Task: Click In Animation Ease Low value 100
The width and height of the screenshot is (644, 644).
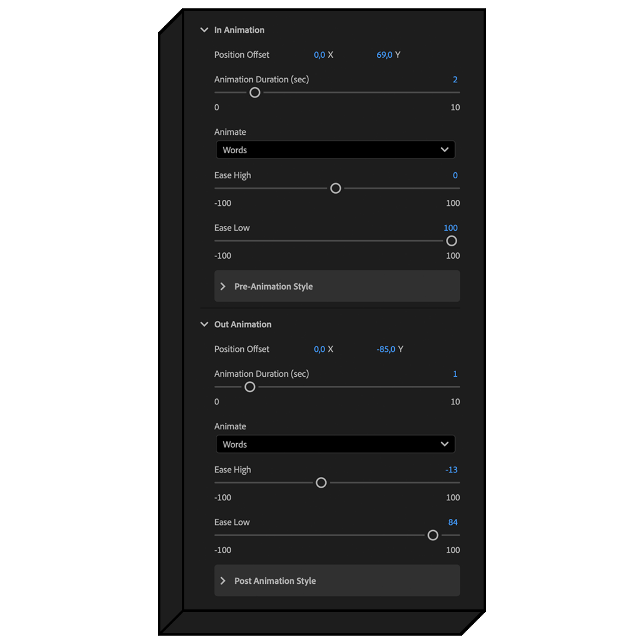Action: (x=451, y=228)
